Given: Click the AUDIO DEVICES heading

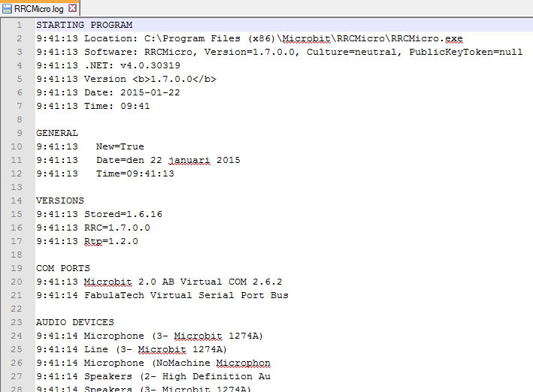Looking at the screenshot, I should 75,322.
